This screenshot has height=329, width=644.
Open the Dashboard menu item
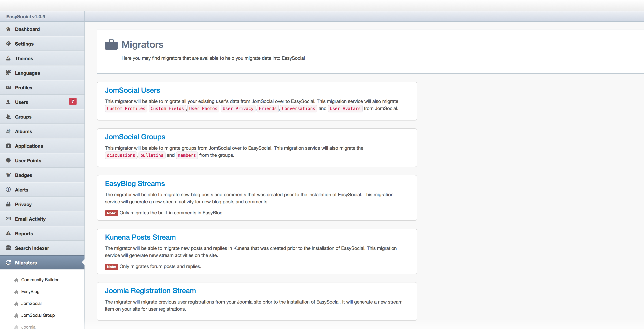[x=42, y=29]
